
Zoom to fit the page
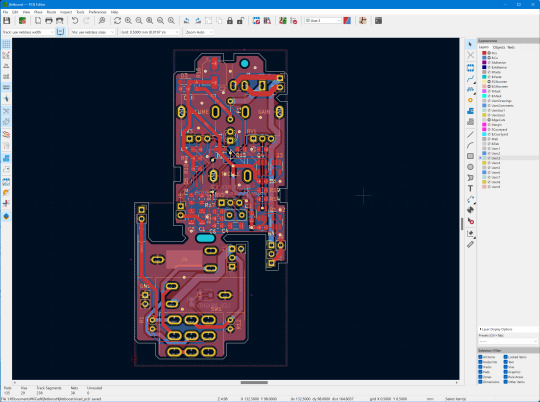coord(149,21)
